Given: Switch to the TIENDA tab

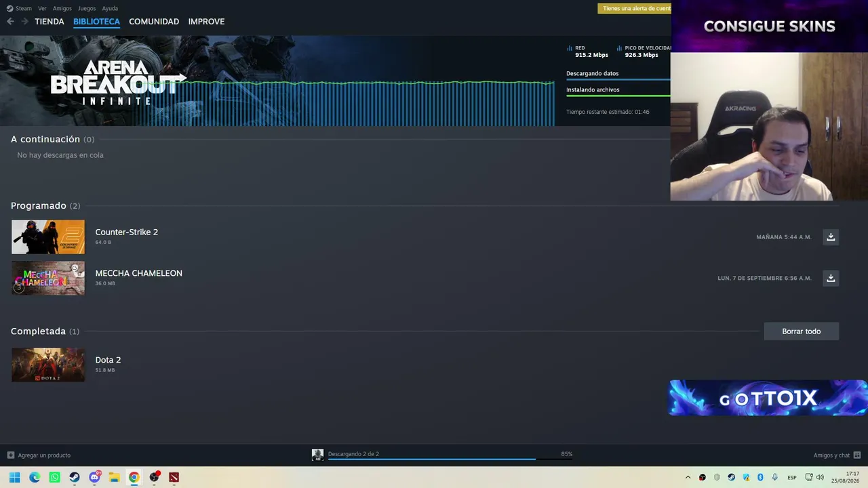Looking at the screenshot, I should coord(50,22).
